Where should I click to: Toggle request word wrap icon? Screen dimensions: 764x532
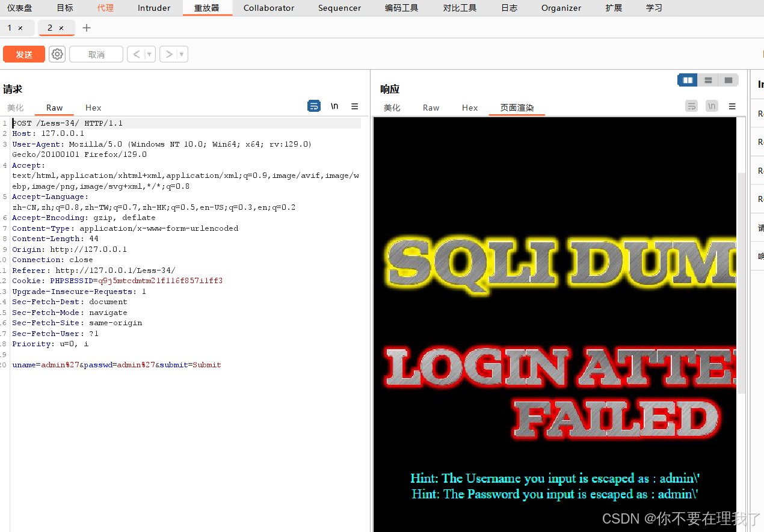(314, 106)
